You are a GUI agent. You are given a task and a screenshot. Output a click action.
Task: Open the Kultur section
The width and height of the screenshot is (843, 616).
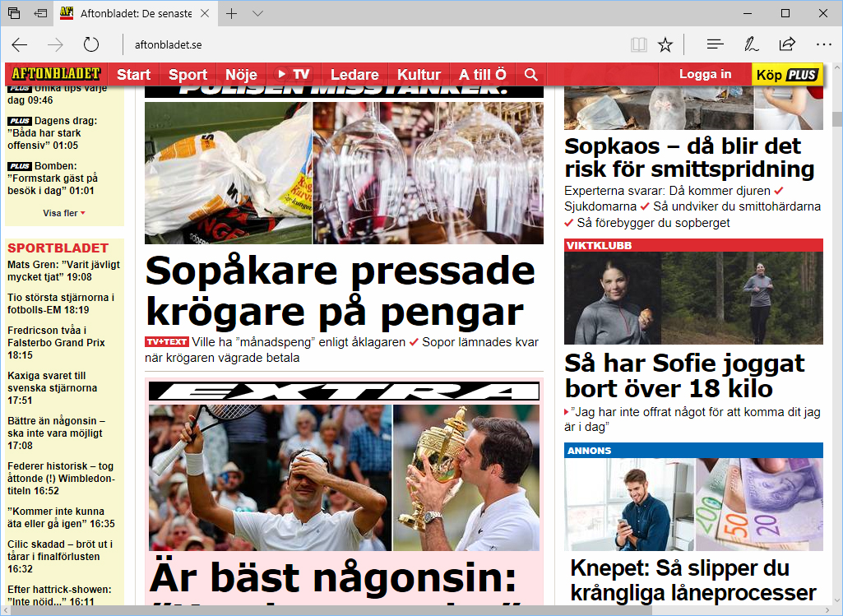pyautogui.click(x=419, y=74)
